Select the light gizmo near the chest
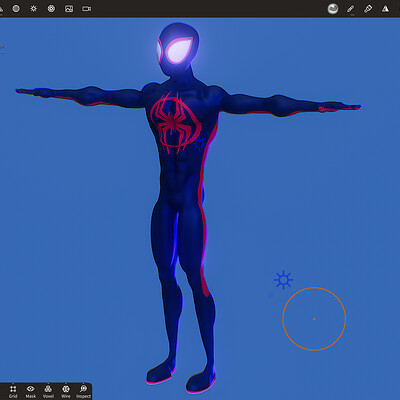Screen dimensions: 400x400 pyautogui.click(x=200, y=144)
